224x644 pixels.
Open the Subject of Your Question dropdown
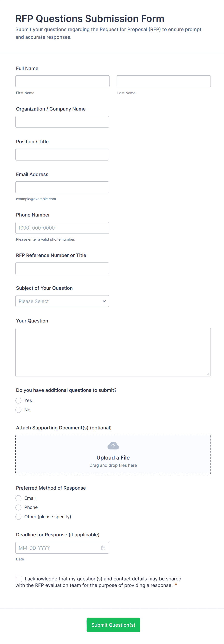click(x=62, y=301)
